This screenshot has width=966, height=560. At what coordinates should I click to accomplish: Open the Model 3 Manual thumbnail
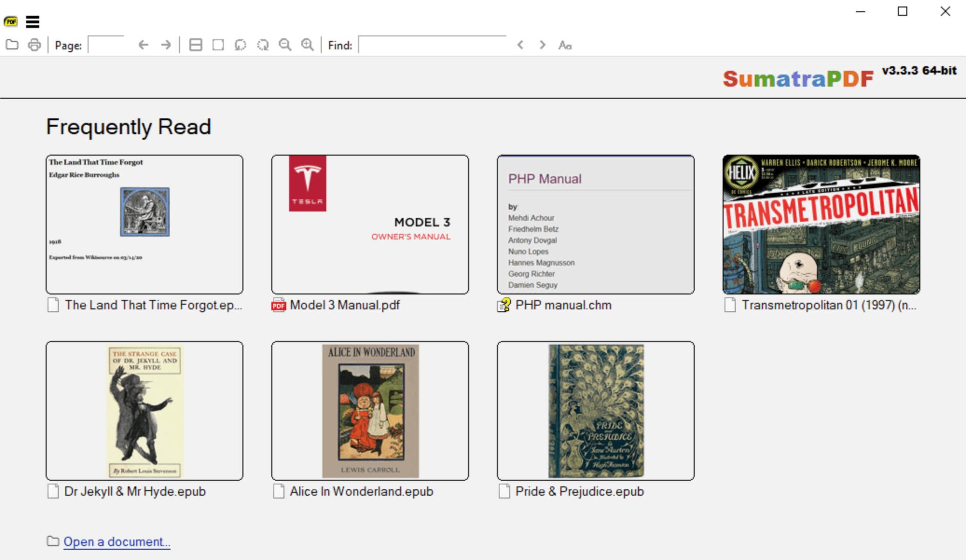[x=370, y=224]
